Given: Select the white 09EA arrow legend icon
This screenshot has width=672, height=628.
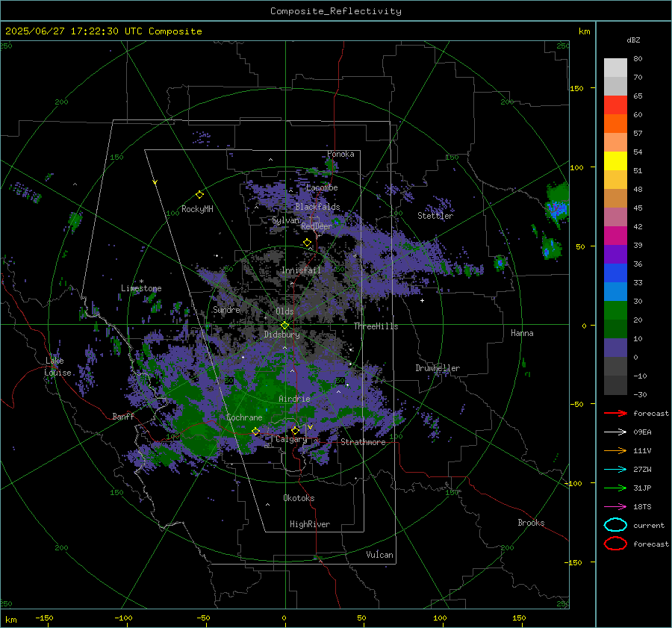Looking at the screenshot, I should pos(615,432).
